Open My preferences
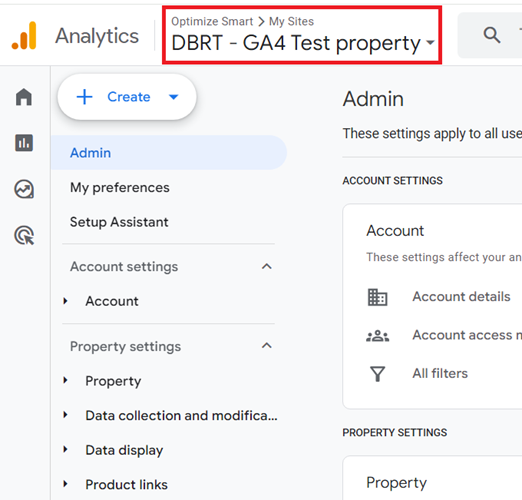This screenshot has height=500, width=522. [120, 187]
